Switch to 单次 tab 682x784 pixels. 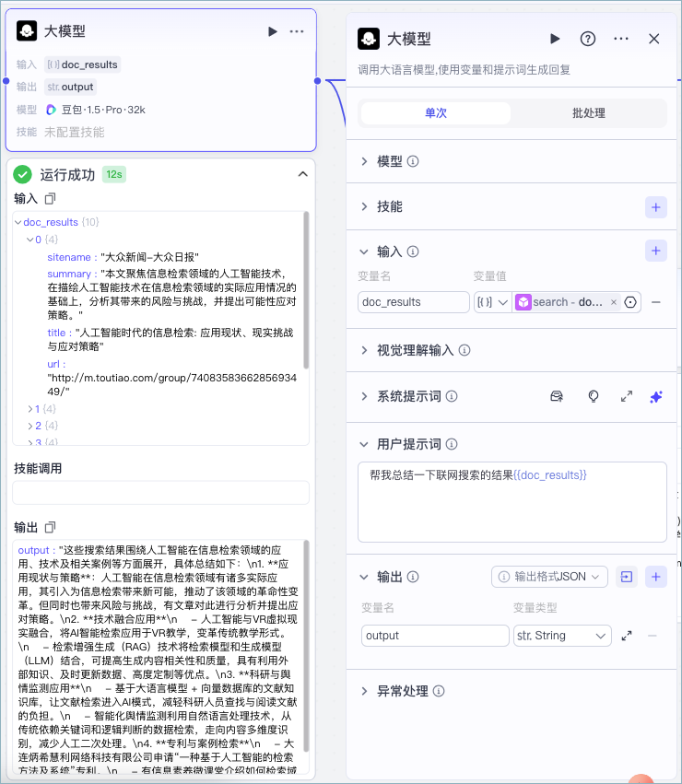436,113
